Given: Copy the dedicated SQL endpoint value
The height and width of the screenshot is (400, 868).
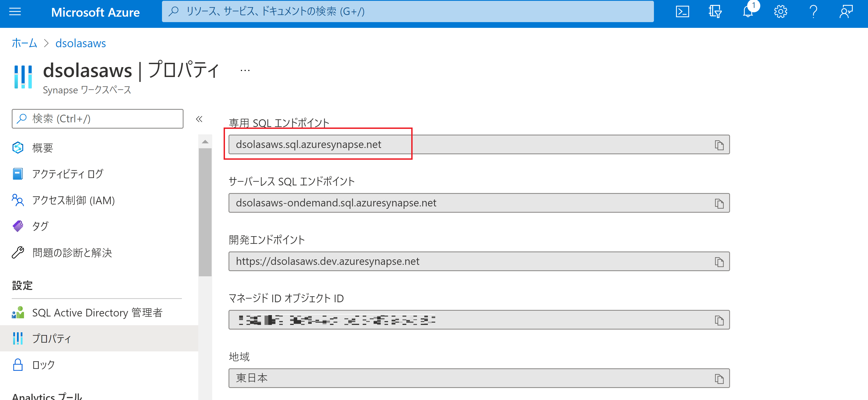Looking at the screenshot, I should [719, 145].
